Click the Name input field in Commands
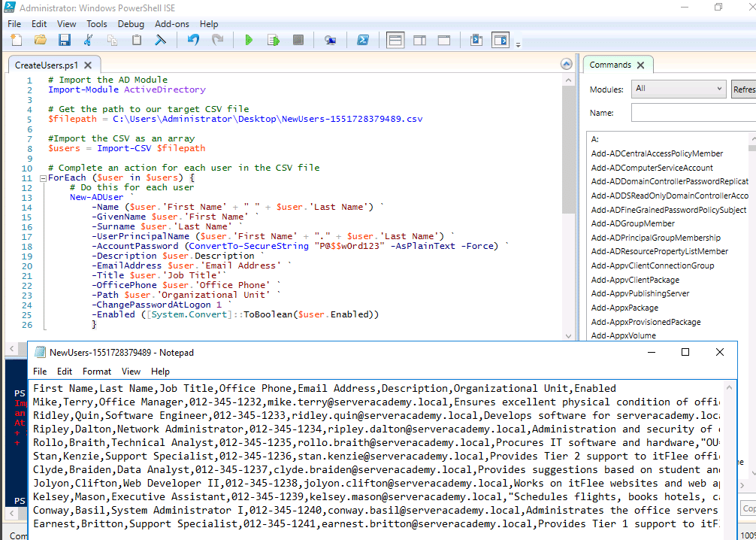 pos(693,113)
